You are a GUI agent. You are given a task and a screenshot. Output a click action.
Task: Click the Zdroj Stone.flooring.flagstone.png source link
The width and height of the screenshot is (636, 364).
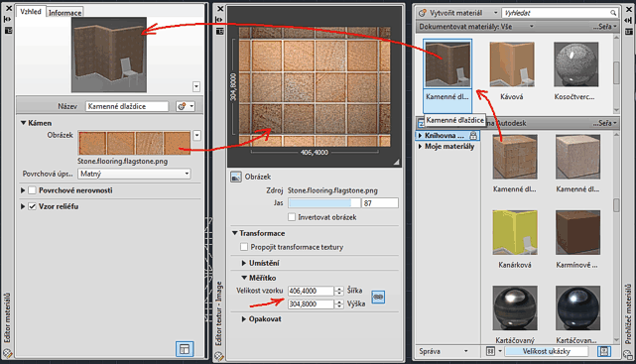tap(332, 190)
